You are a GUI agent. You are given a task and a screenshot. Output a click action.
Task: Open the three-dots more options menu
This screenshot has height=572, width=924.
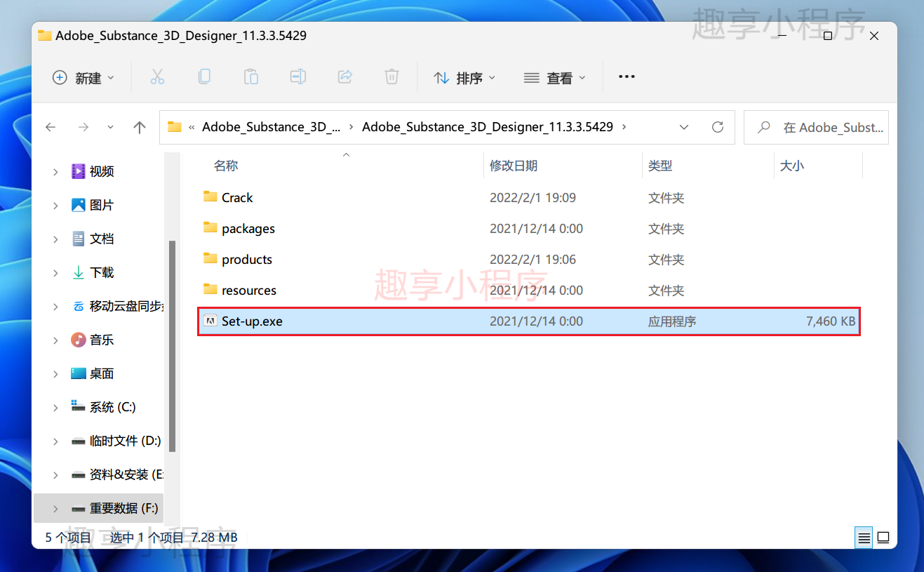[627, 77]
